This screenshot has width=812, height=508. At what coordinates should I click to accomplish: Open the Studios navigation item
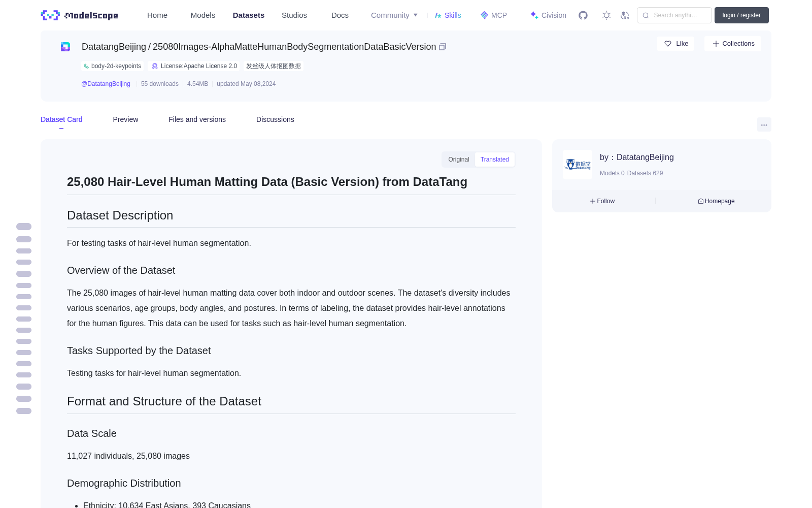click(x=294, y=15)
